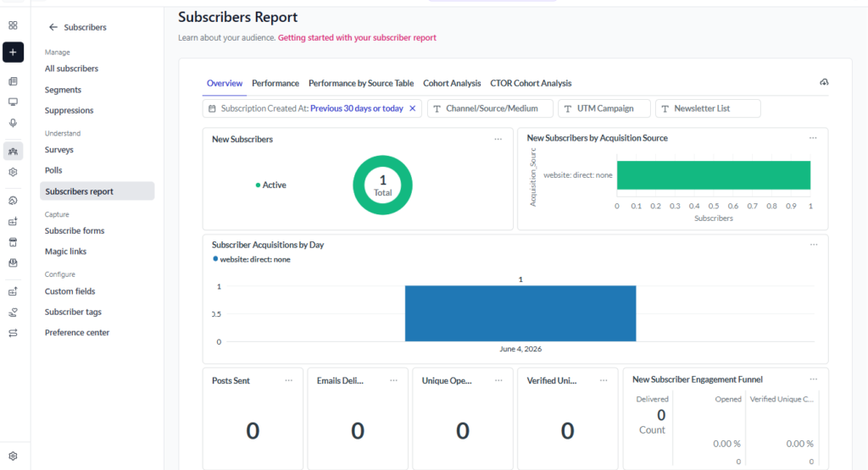Open Engagement Funnel card three-dot menu

[813, 379]
